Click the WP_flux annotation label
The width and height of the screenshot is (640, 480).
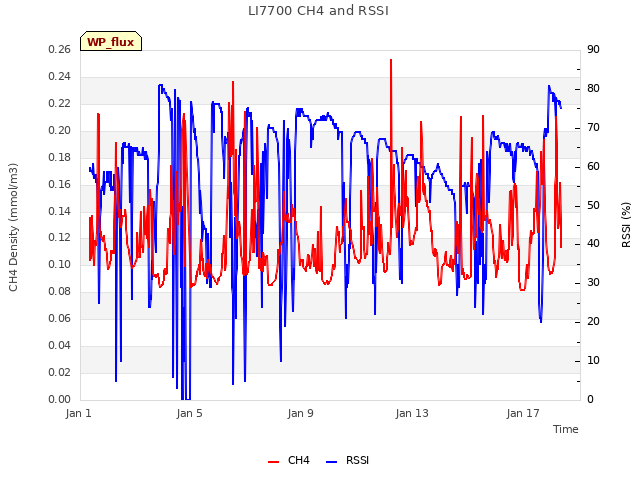tap(111, 42)
